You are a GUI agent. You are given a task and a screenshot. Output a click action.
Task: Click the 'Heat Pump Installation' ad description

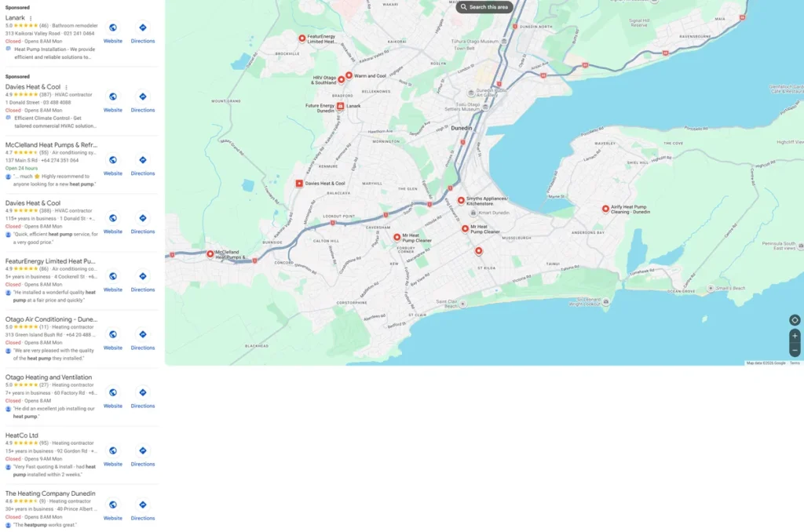(54, 53)
